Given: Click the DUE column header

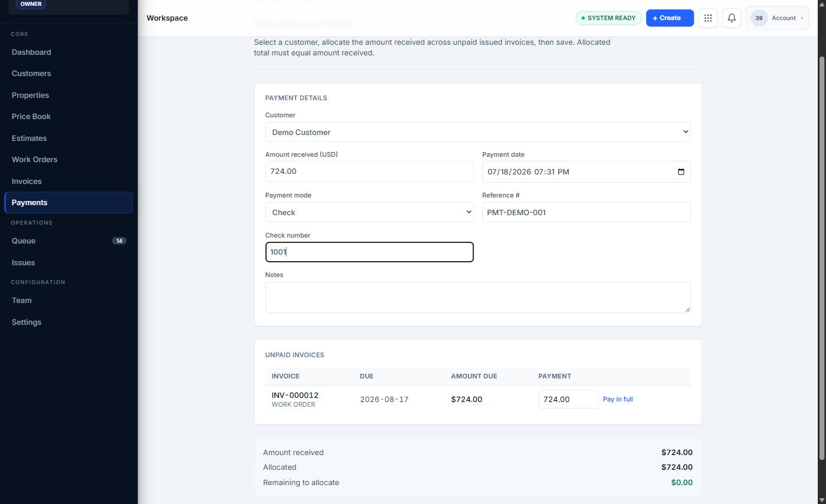Looking at the screenshot, I should (x=366, y=376).
